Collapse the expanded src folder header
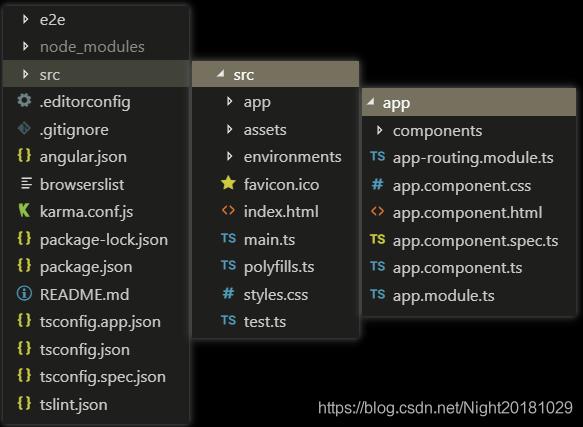The image size is (583, 427). pos(275,74)
